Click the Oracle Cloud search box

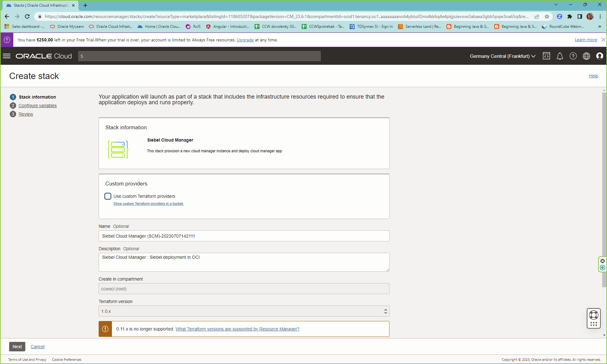pyautogui.click(x=199, y=56)
